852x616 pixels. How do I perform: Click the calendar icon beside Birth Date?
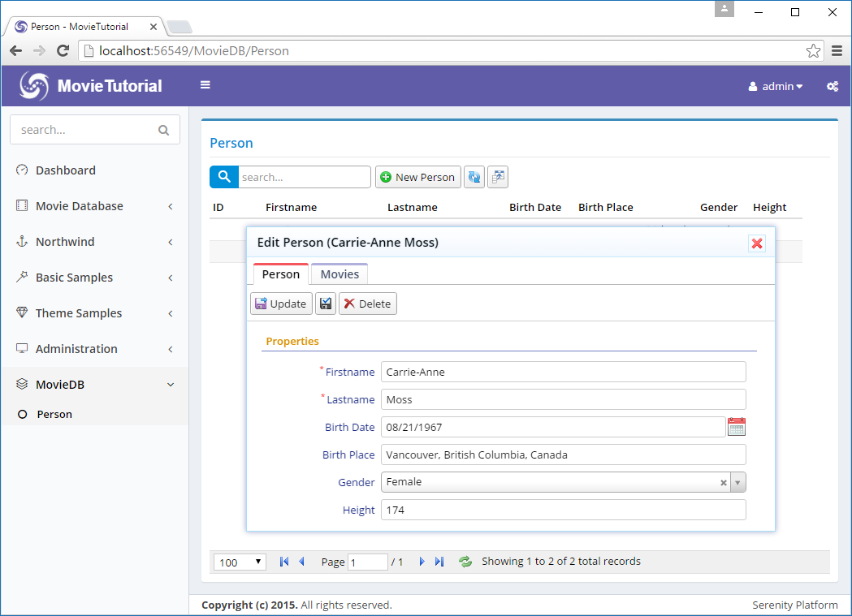coord(736,427)
